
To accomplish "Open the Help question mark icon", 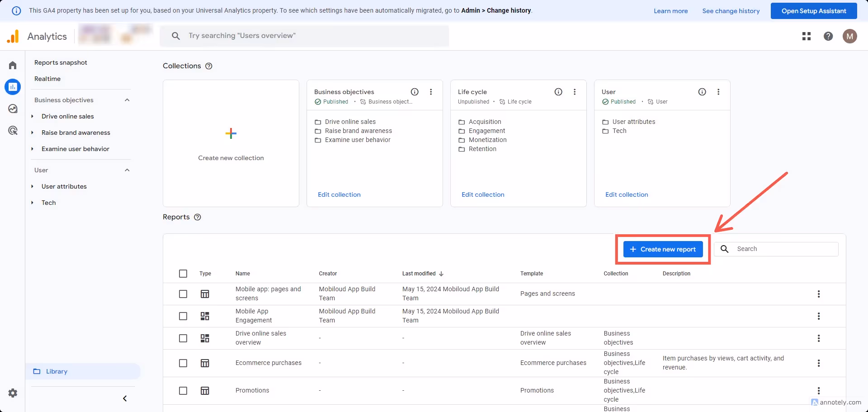I will coord(828,36).
